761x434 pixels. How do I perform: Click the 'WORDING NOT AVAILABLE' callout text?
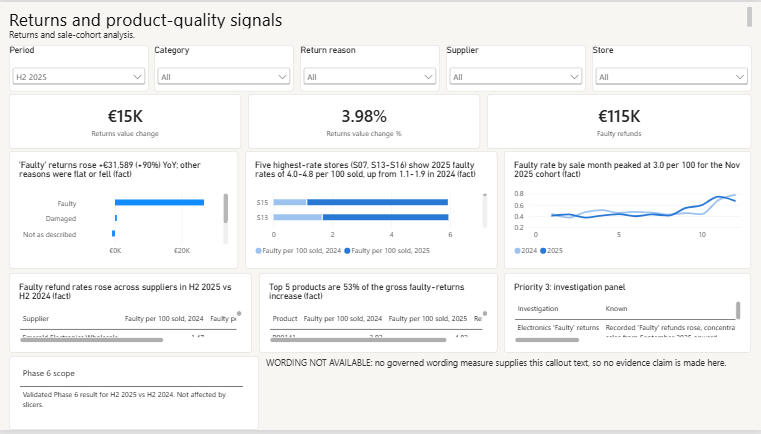click(496, 363)
